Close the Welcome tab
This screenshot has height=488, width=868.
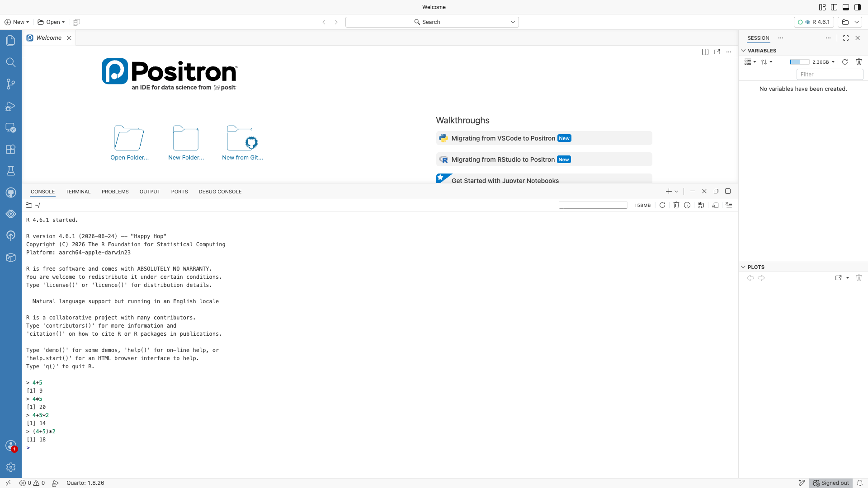click(69, 38)
